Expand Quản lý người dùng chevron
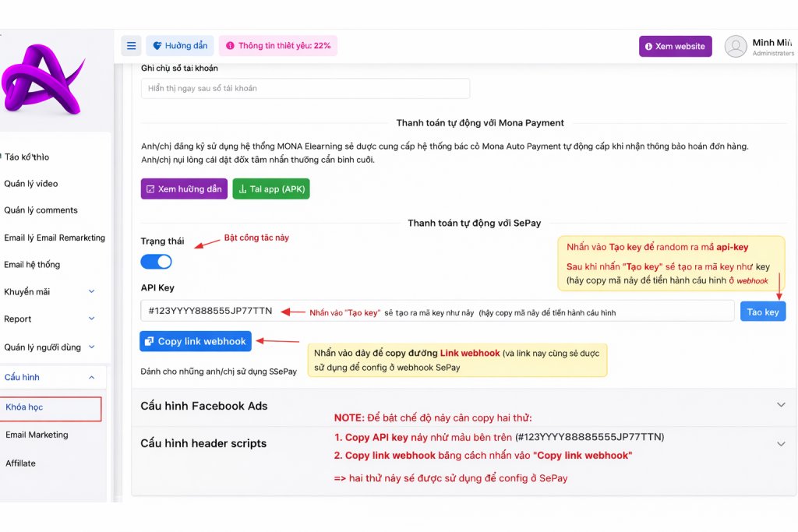This screenshot has width=798, height=532. [91, 347]
